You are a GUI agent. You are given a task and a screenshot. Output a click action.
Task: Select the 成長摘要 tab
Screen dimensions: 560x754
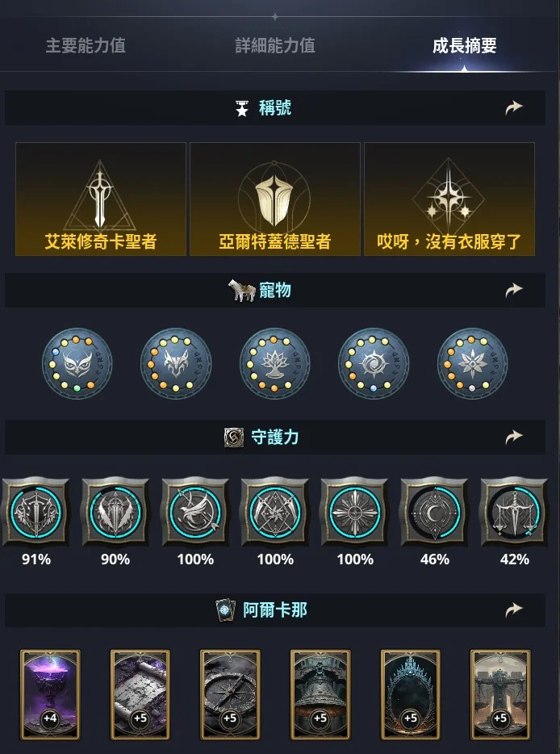click(x=464, y=46)
